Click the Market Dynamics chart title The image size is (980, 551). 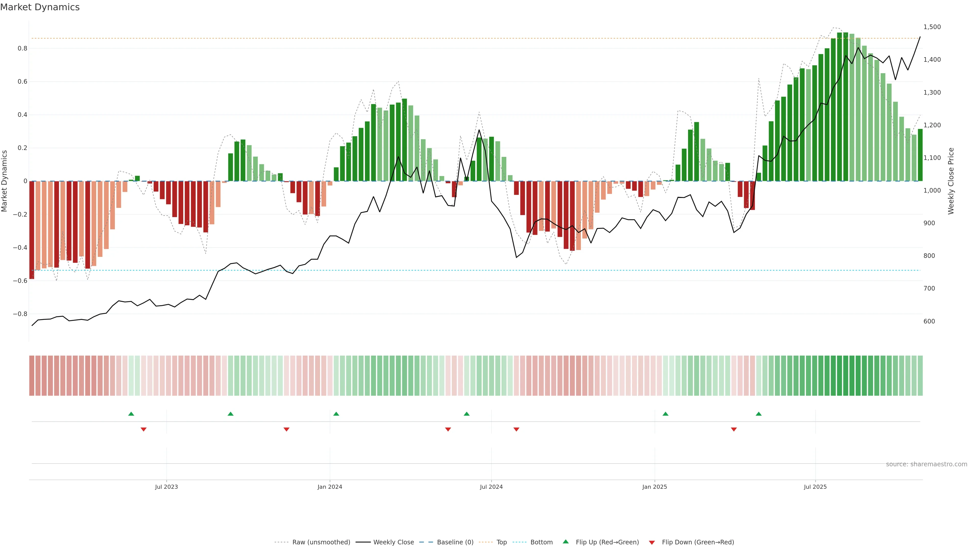(x=40, y=7)
